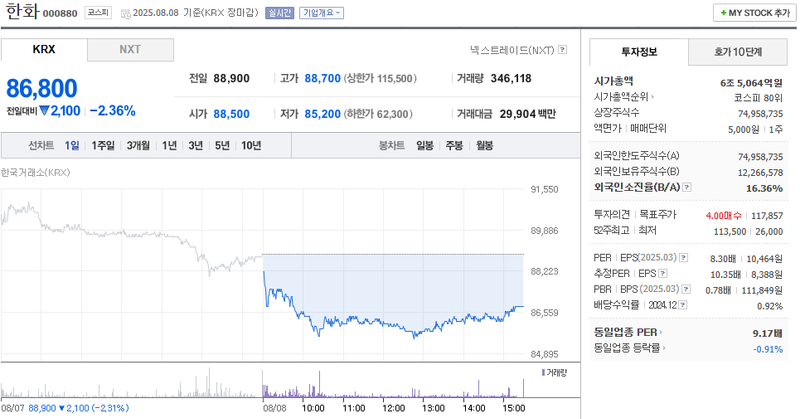800x419 pixels.
Task: Open the 시가총액순위 link
Action: [623, 96]
